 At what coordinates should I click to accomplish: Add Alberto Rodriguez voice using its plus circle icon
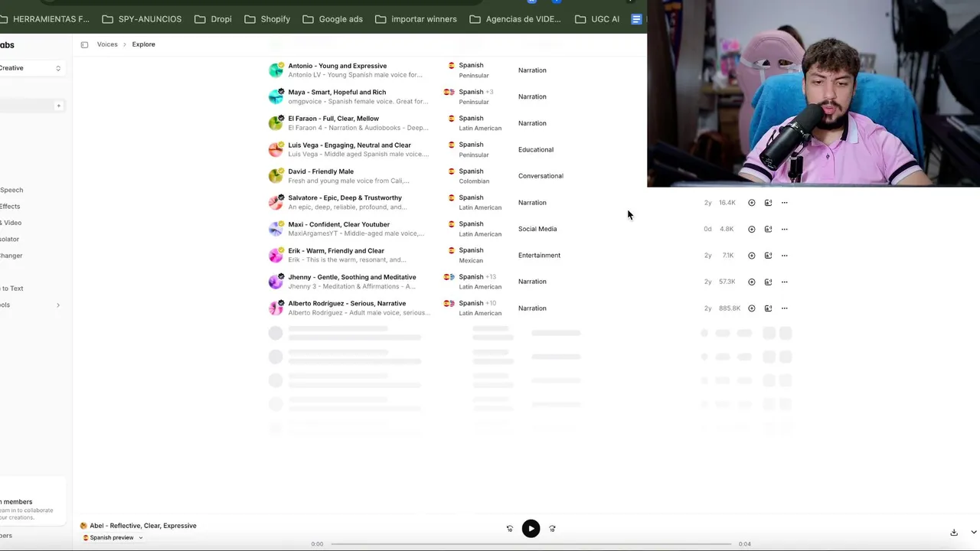(751, 308)
